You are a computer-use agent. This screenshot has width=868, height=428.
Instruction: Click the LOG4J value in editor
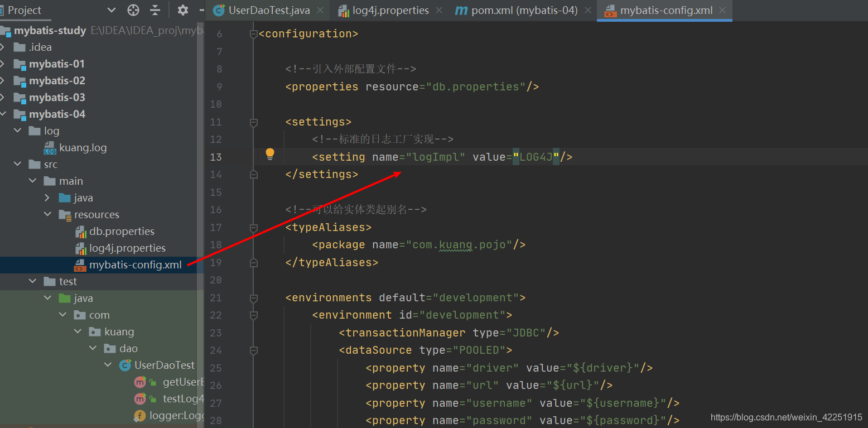point(536,157)
